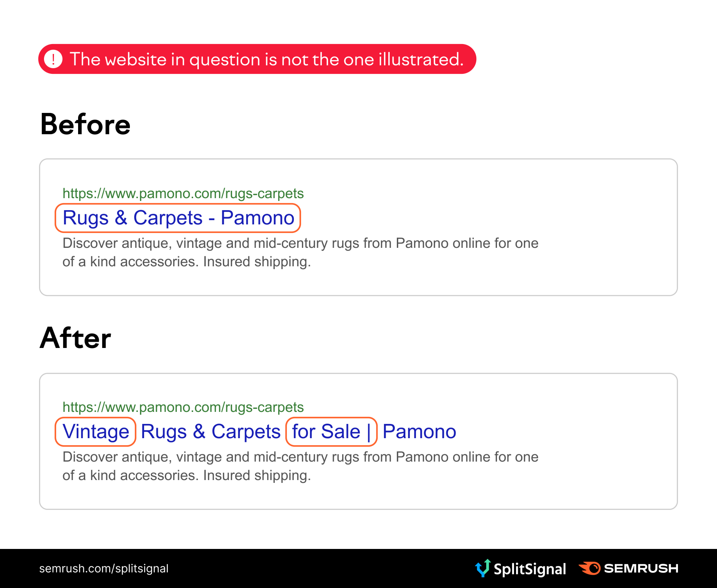Viewport: 717px width, 588px height.
Task: Click the green pamono.com URL under After
Action: 183,407
